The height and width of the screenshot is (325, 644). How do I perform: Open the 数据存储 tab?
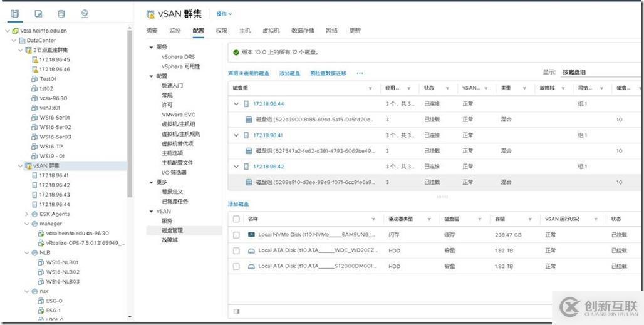point(303,31)
